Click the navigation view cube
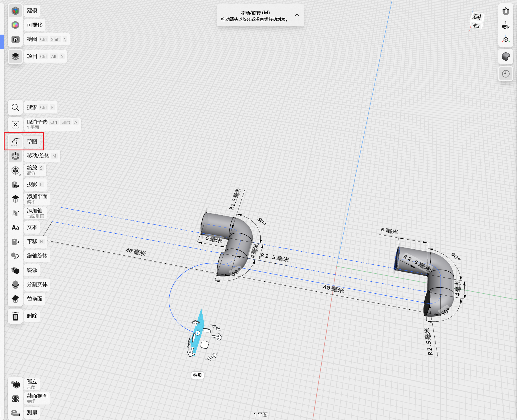 pyautogui.click(x=477, y=21)
